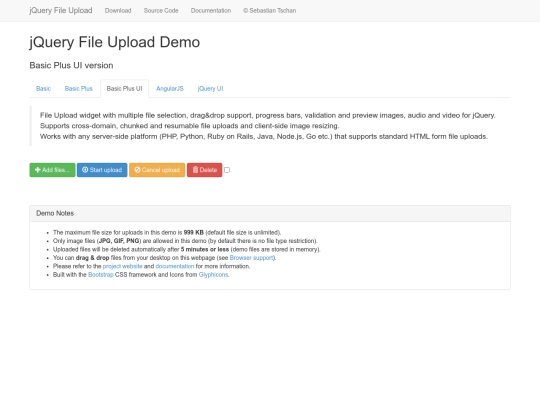Image resolution: width=540 pixels, height=405 pixels.
Task: Open Source Code in the navbar
Action: pos(161,11)
